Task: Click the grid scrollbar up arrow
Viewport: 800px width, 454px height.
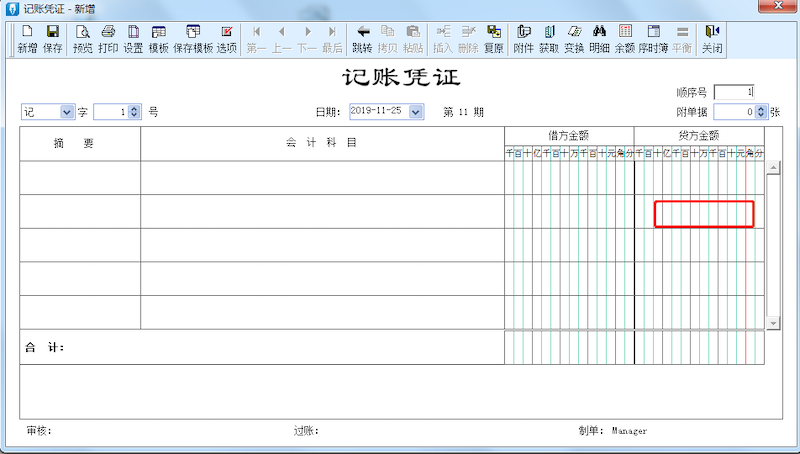Action: click(x=773, y=168)
